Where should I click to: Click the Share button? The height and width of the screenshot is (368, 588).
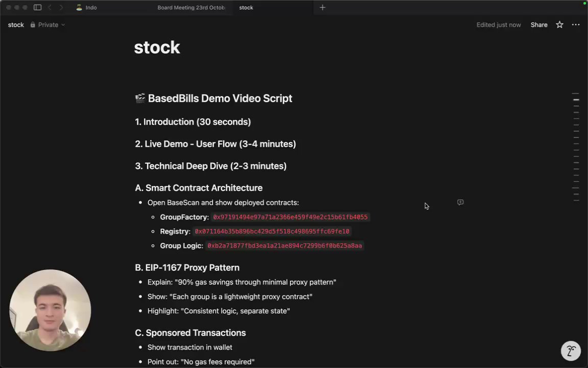coord(538,25)
